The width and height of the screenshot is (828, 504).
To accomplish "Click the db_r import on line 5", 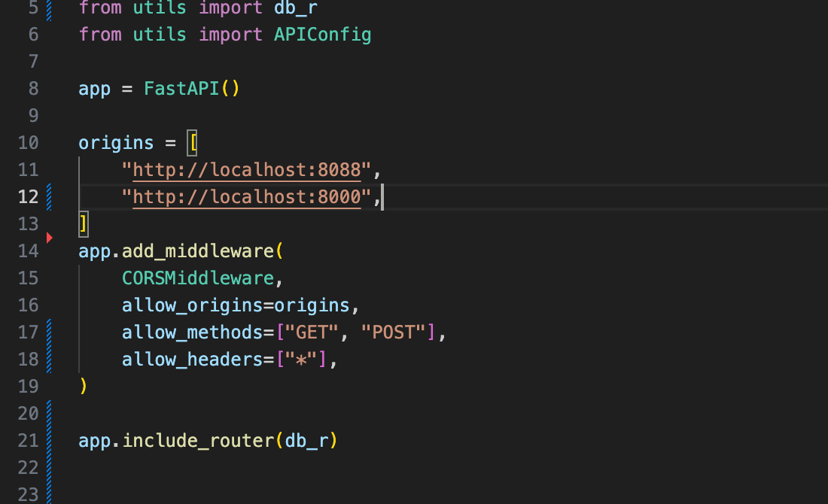I will tap(296, 8).
